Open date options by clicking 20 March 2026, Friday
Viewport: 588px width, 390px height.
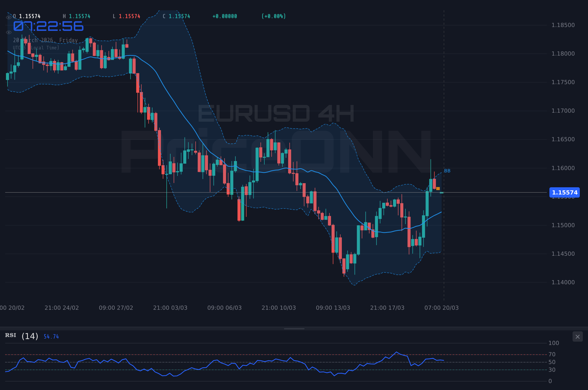coord(45,40)
